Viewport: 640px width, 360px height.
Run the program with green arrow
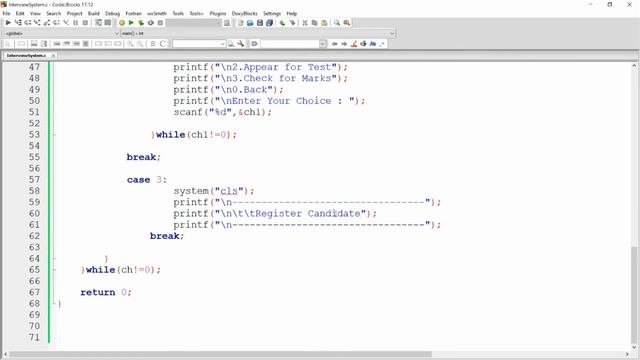click(131, 23)
